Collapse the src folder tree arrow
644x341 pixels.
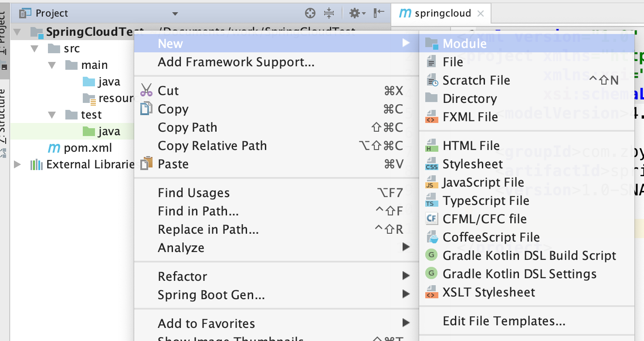click(x=35, y=48)
